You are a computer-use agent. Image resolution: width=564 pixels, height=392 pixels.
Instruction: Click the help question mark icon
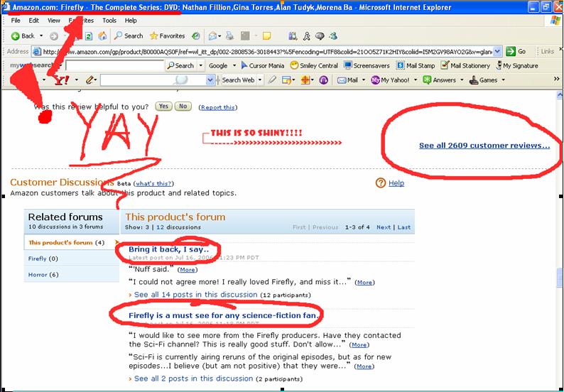pos(380,183)
